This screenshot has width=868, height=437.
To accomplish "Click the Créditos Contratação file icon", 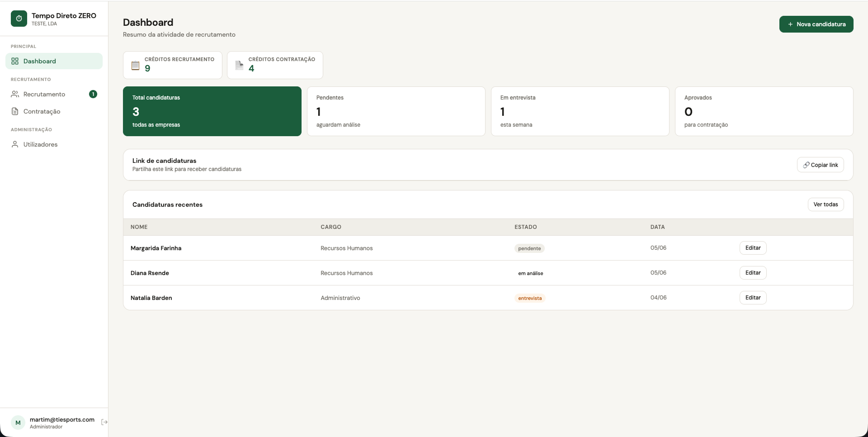I will 239,65.
